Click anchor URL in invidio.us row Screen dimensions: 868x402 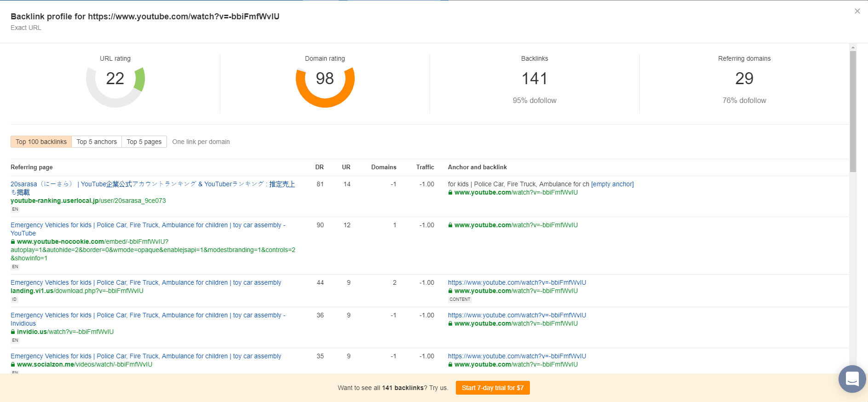tap(517, 315)
